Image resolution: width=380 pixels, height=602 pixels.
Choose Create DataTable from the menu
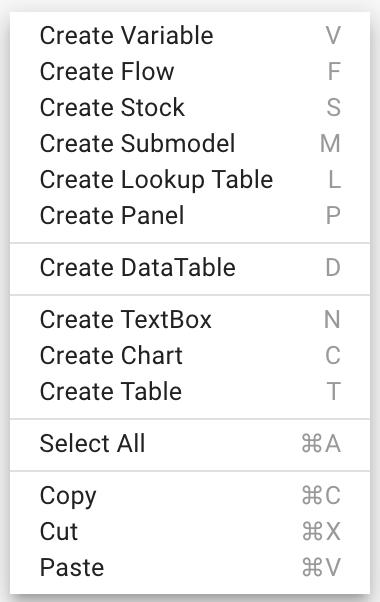tap(190, 267)
